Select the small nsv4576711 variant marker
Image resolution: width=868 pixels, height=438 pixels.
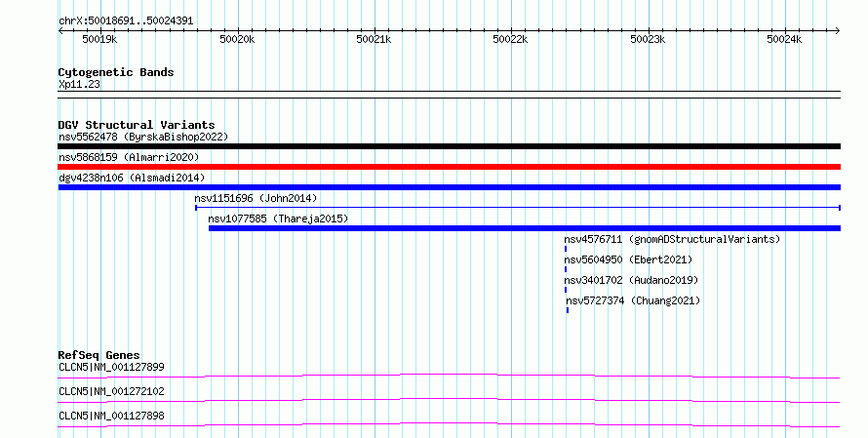[x=566, y=249]
